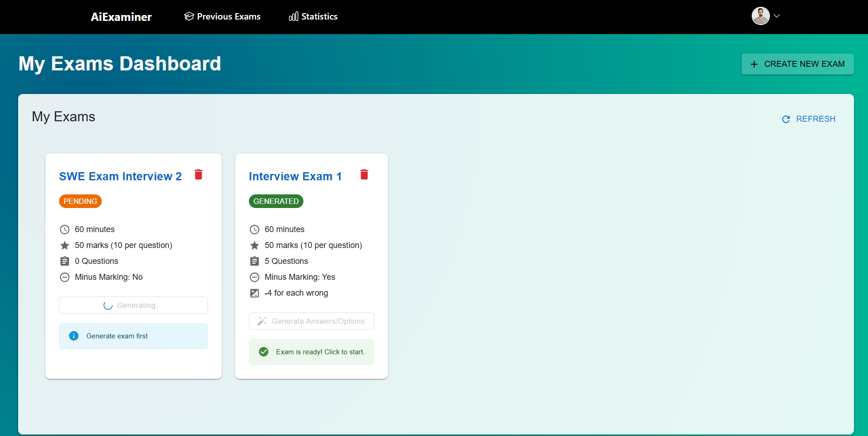
Task: Open Previous Exams page
Action: (x=222, y=17)
